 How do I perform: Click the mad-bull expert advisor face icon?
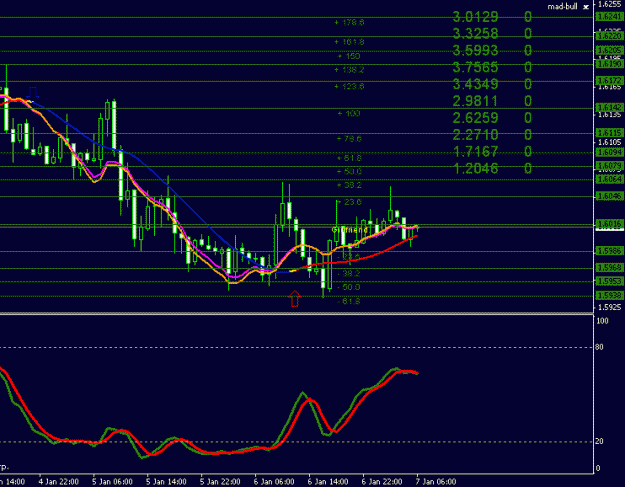[x=586, y=7]
